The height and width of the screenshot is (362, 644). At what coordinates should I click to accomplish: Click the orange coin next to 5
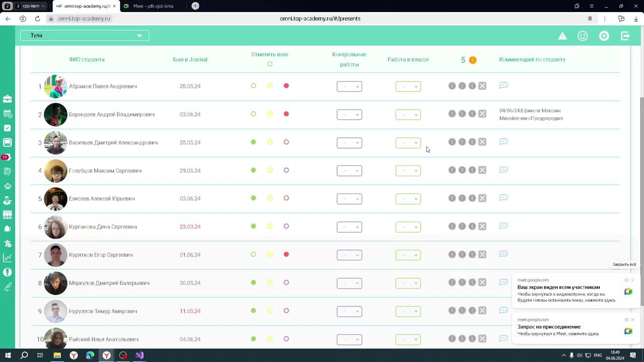(x=472, y=60)
